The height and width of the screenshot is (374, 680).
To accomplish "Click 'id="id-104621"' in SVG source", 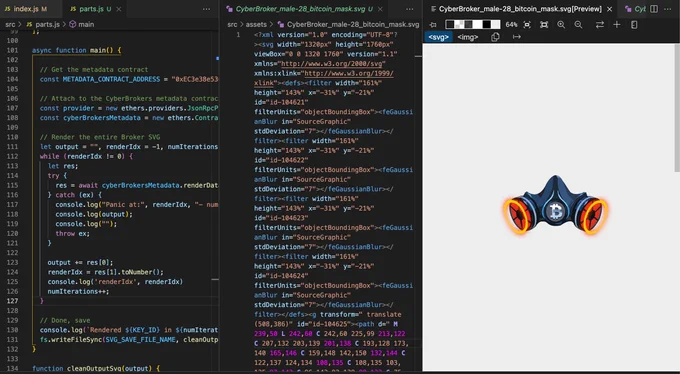I will pyautogui.click(x=281, y=102).
